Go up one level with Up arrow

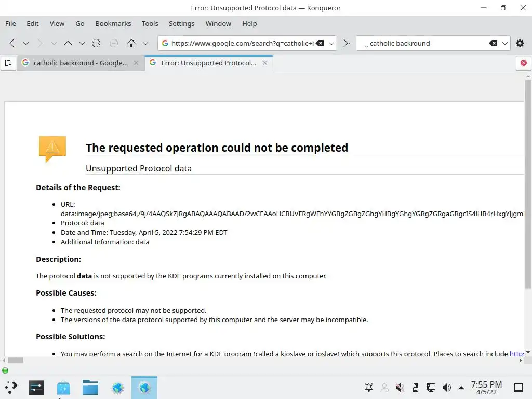[x=68, y=43]
